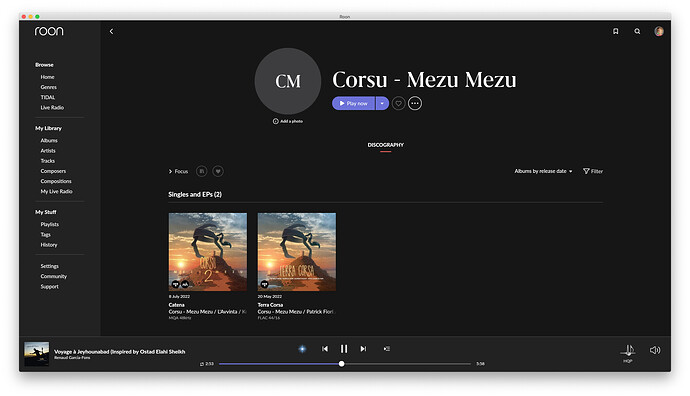
Task: Open the bookmarks icon in top bar
Action: [x=616, y=31]
